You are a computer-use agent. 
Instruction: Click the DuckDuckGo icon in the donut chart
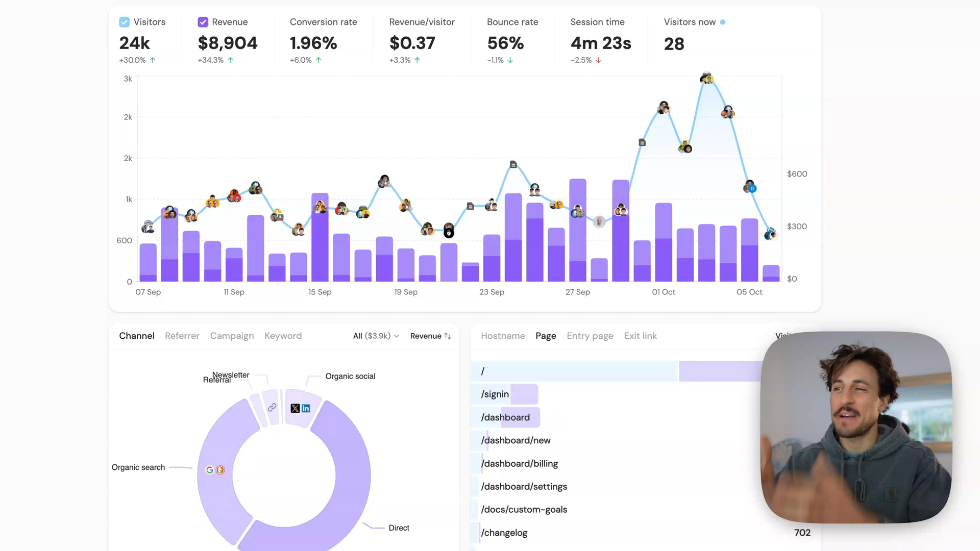[220, 470]
